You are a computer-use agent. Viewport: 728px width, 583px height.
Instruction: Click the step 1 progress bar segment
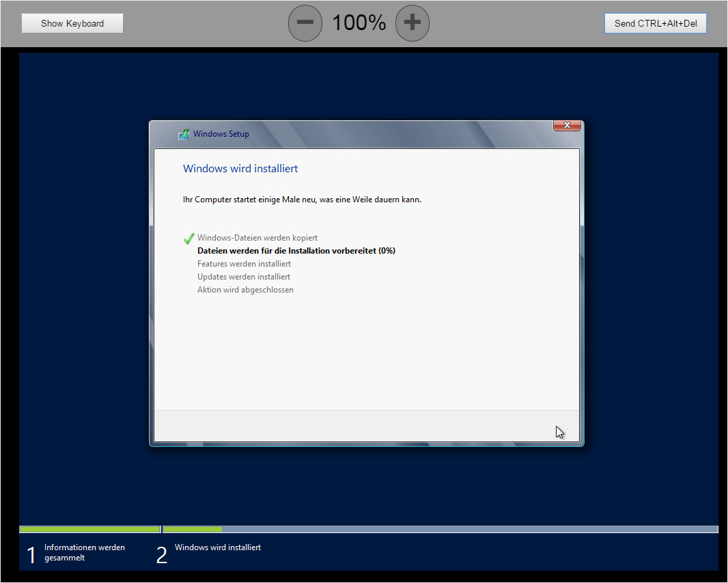tap(90, 529)
